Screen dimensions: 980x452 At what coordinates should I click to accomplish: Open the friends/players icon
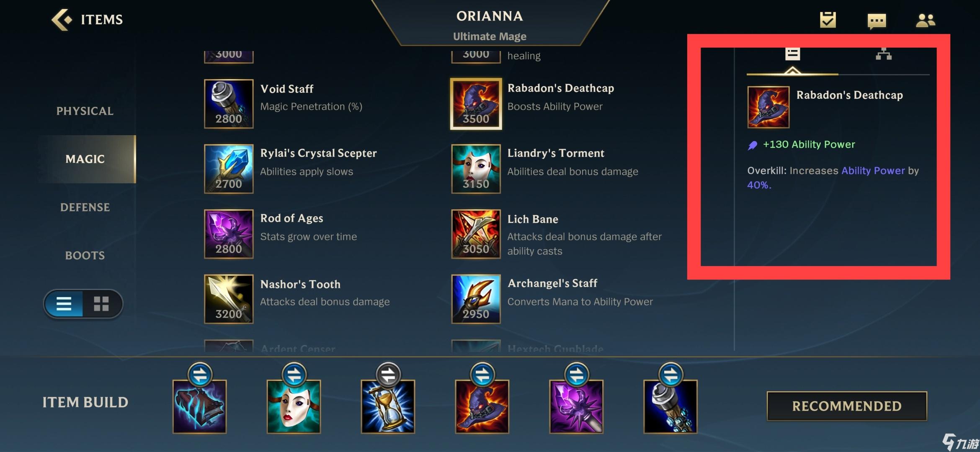click(x=926, y=20)
